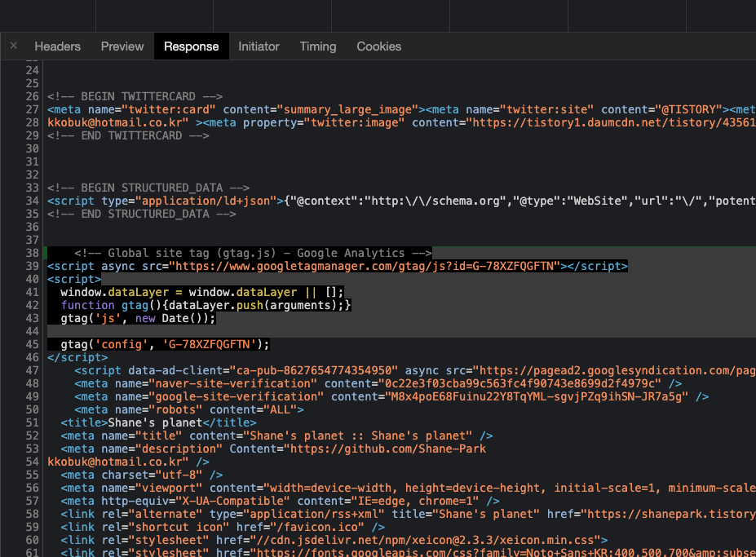Screen dimensions: 756x557
Task: Click the ca-pub-8627654774354950 ad client value
Action: pyautogui.click(x=313, y=370)
